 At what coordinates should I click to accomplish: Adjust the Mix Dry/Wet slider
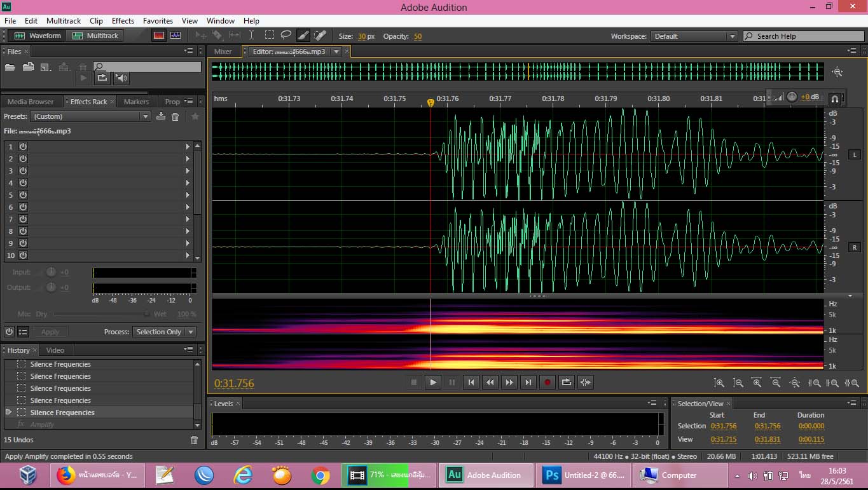click(x=100, y=314)
